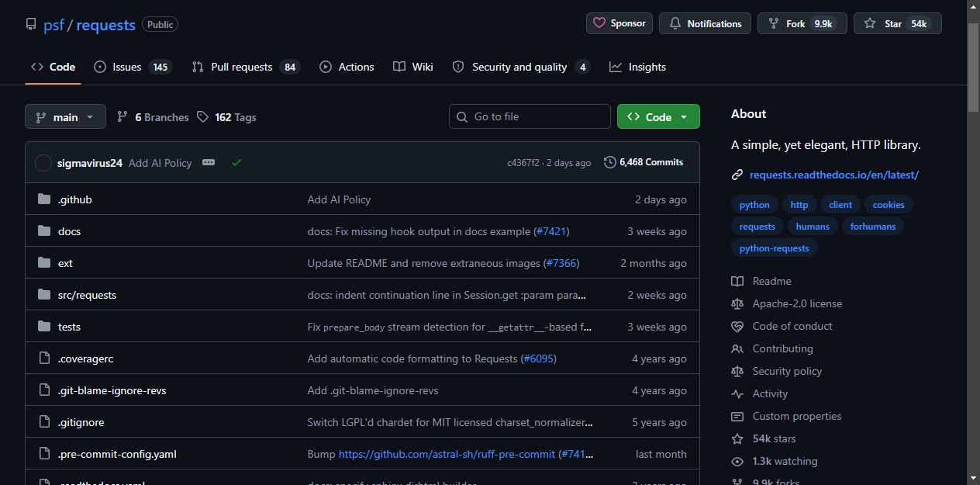Click the green check status icon
The image size is (980, 485).
[x=236, y=162]
